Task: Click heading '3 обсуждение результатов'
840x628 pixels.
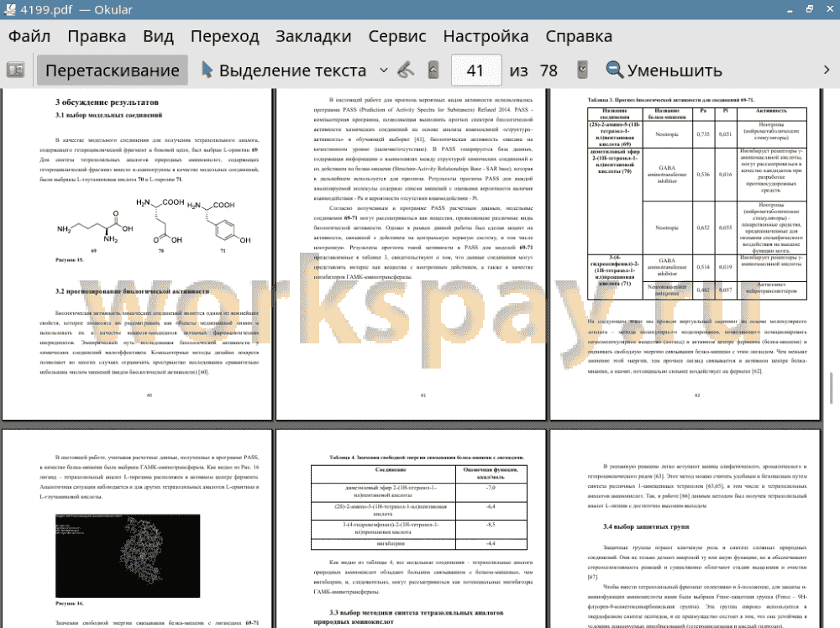Action: point(107,102)
